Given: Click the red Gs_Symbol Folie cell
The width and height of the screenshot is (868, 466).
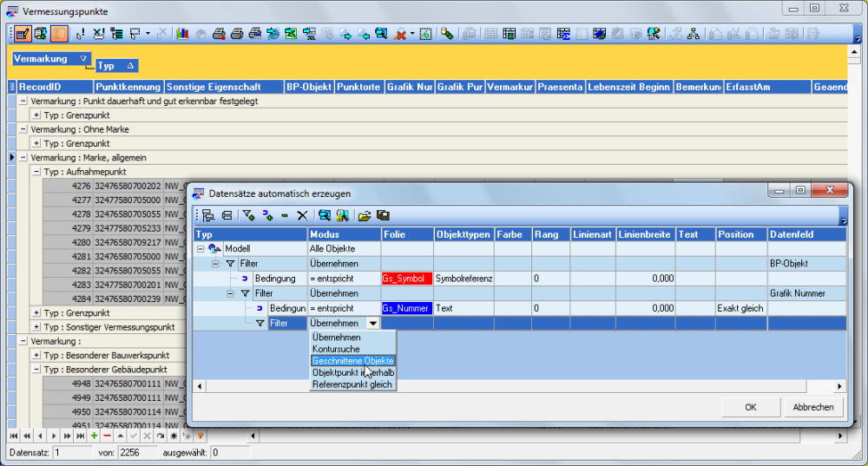Looking at the screenshot, I should tap(407, 279).
